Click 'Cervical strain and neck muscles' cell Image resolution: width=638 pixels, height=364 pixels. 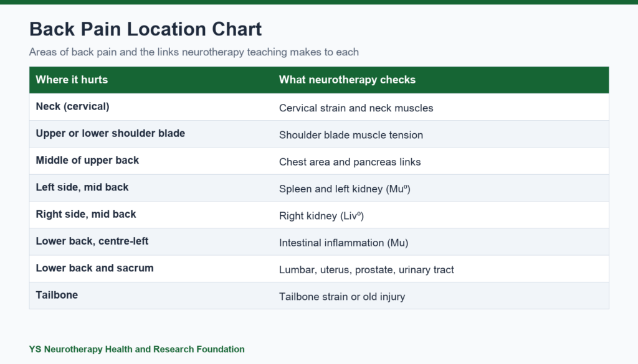[356, 108]
